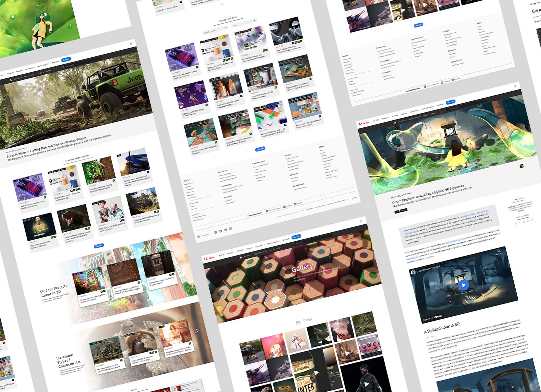This screenshot has width=541, height=392.
Task: Click the Twitter icon in blog page footer
Action: (x=220, y=231)
